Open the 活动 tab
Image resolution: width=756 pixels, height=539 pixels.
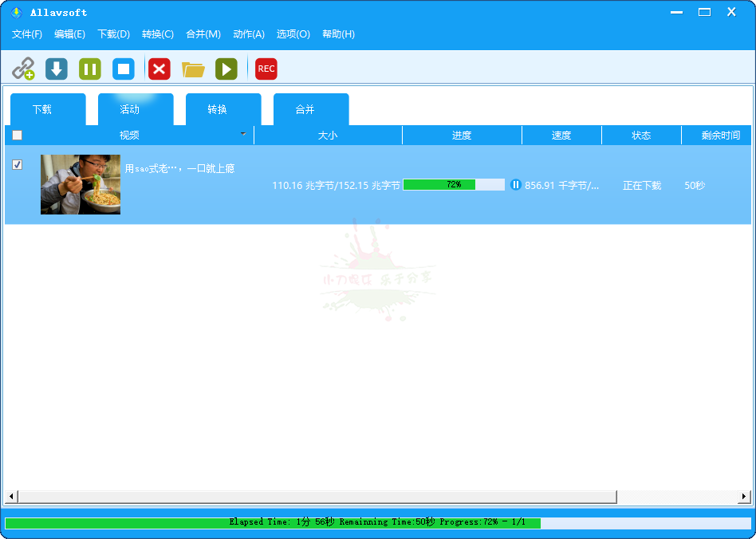coord(136,109)
